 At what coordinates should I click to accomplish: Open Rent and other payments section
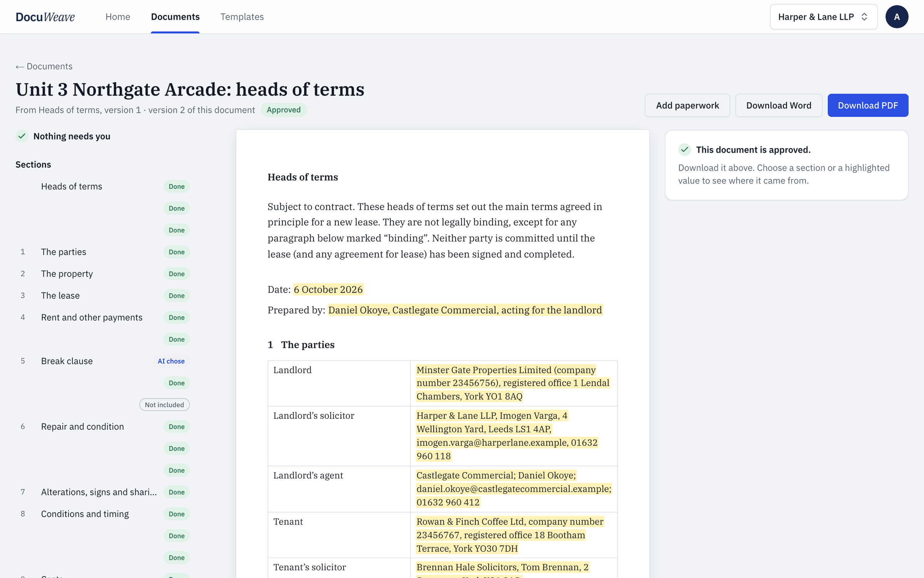103,318
